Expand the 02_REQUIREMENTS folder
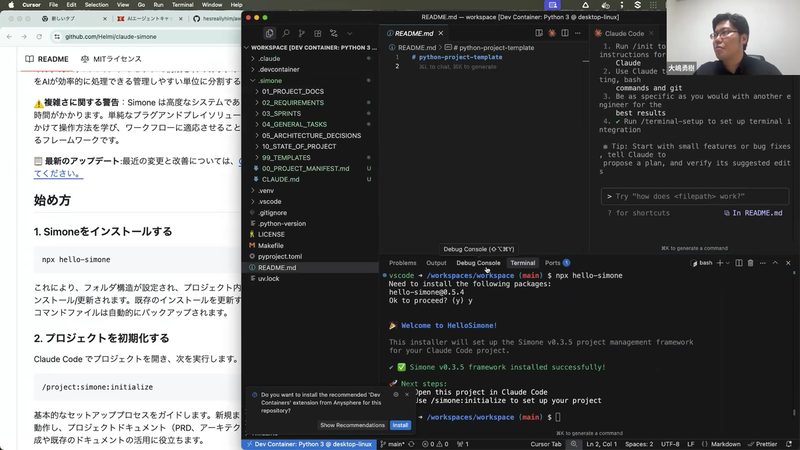 [x=311, y=103]
